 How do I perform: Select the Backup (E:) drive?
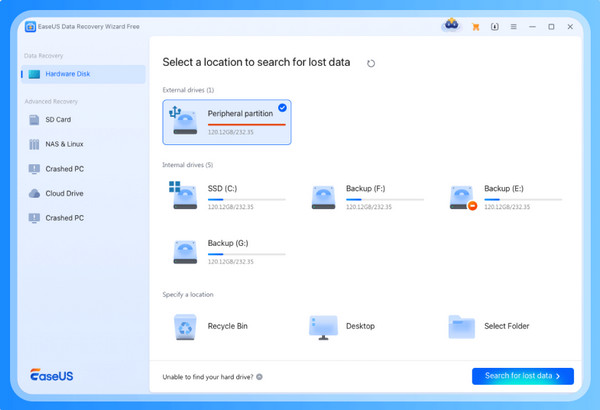pyautogui.click(x=504, y=196)
